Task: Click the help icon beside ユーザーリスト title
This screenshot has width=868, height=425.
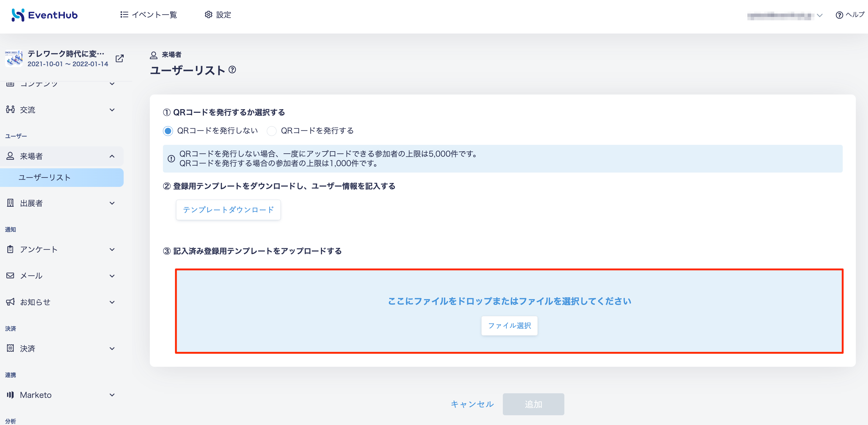Action: [x=232, y=70]
